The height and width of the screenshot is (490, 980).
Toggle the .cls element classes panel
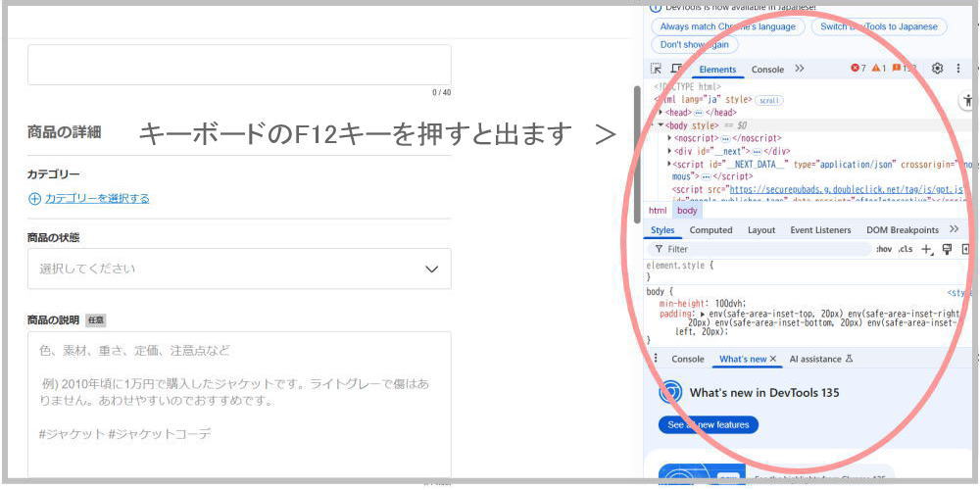[905, 249]
